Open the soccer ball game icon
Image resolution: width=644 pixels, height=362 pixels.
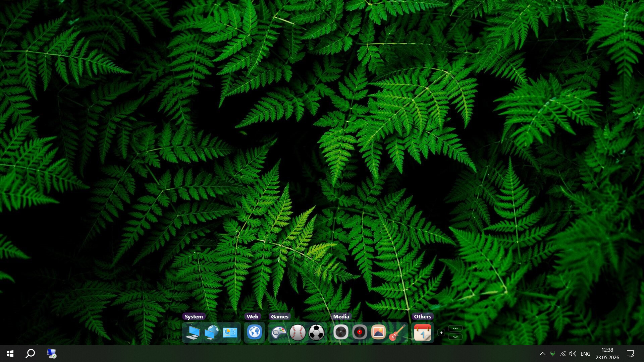(x=316, y=333)
